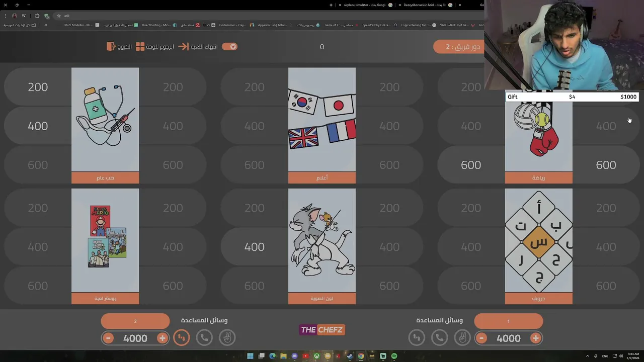Pick the 600 question right of رياضة

606,165
